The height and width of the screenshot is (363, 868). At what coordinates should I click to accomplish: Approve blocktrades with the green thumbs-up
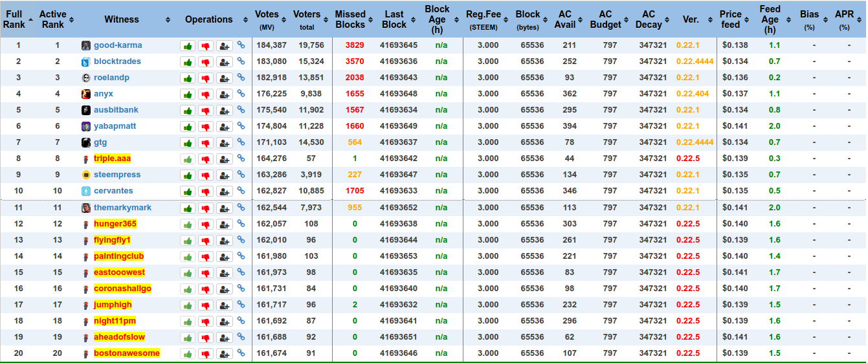188,62
